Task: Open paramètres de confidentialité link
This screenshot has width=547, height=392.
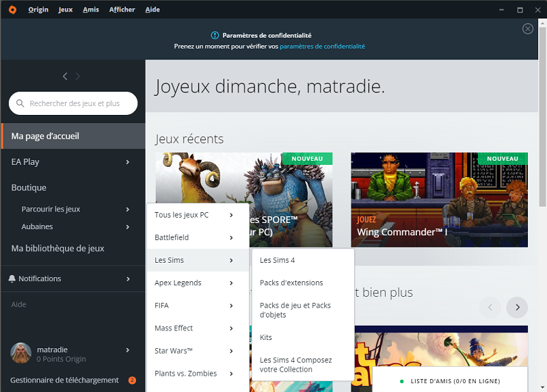Action: coord(322,47)
